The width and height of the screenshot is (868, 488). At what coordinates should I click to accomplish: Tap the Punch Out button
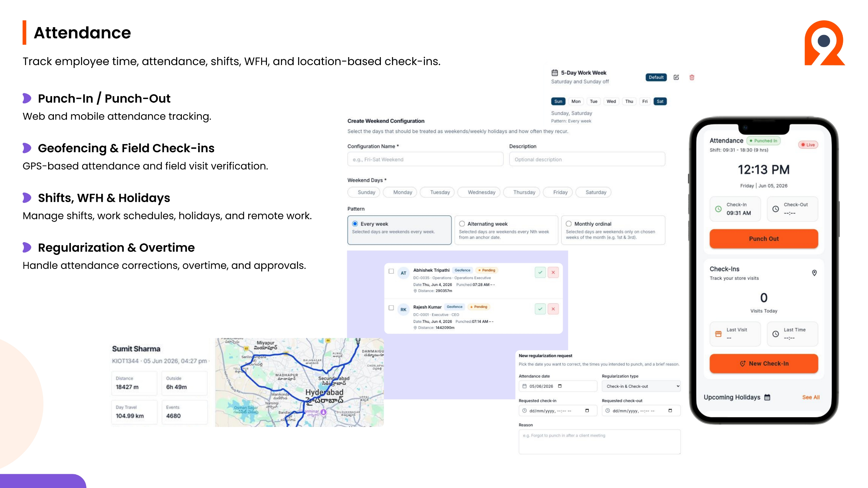763,239
